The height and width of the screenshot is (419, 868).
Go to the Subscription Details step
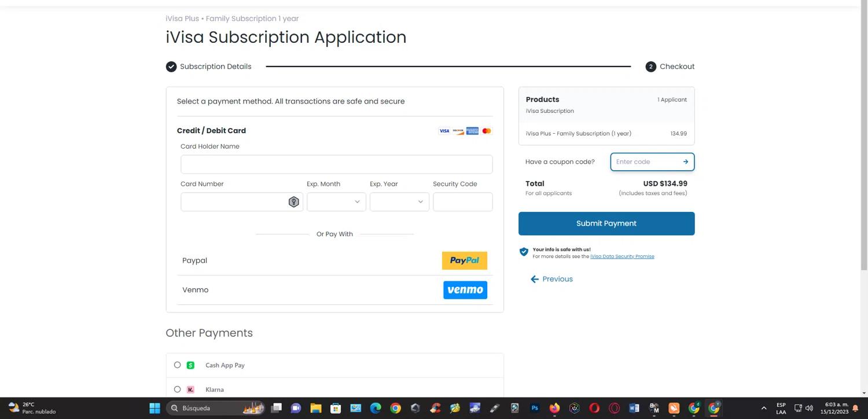pyautogui.click(x=215, y=67)
